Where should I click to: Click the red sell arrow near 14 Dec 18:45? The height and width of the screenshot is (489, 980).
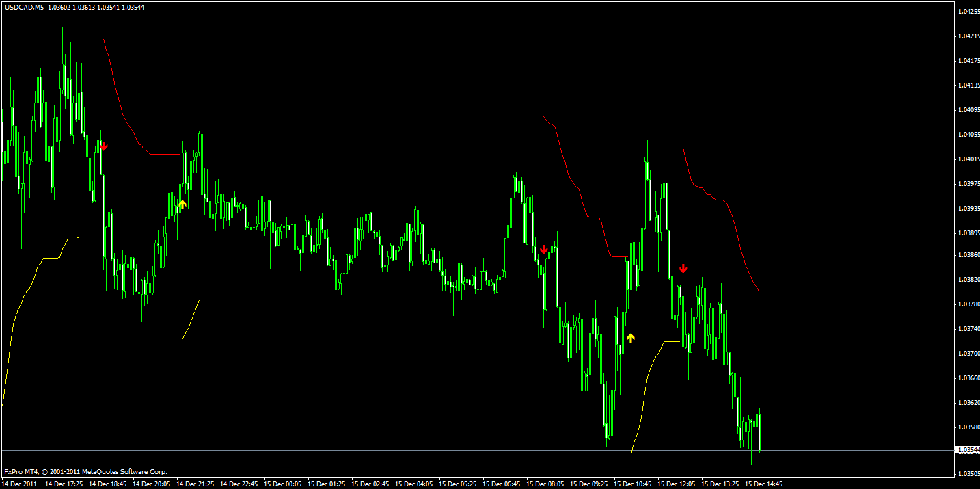click(x=103, y=146)
